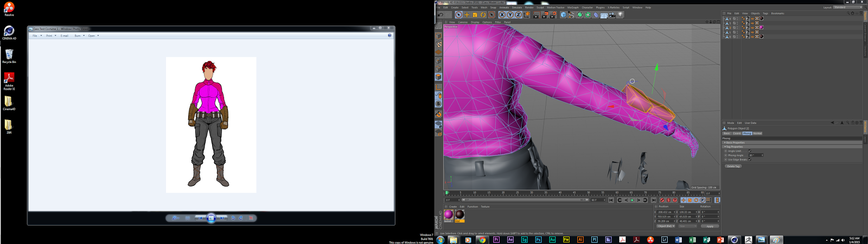The height and width of the screenshot is (244, 868).
Task: Open the File dropdown in Photo Viewer
Action: [37, 35]
